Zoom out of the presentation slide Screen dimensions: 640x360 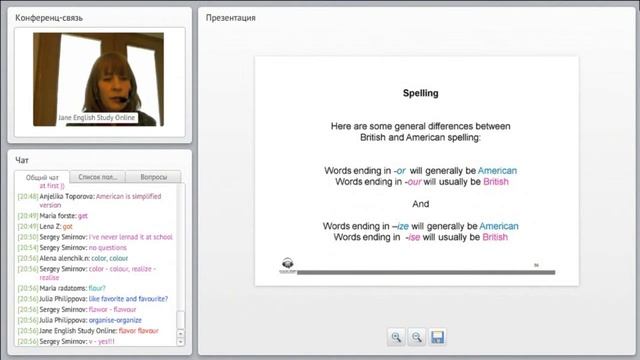click(417, 337)
